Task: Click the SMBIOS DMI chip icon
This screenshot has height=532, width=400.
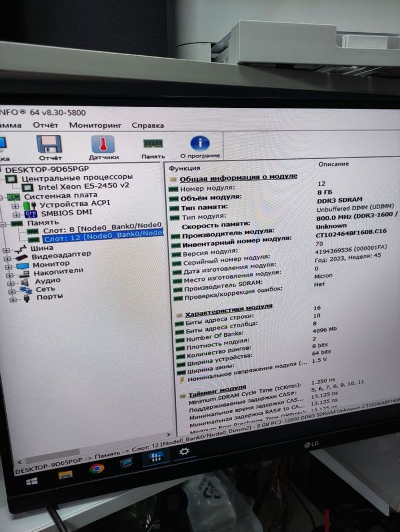Action: tap(31, 214)
